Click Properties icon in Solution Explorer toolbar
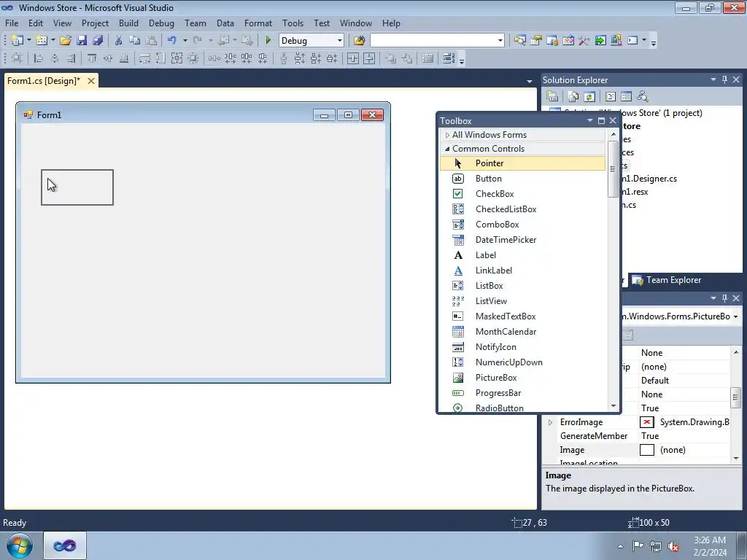 (552, 97)
